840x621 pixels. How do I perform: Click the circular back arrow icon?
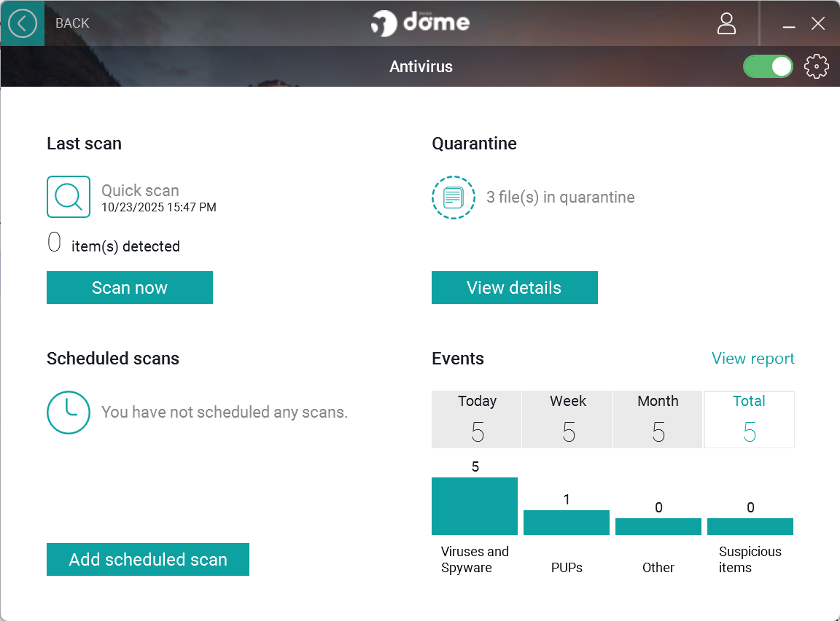pyautogui.click(x=23, y=23)
